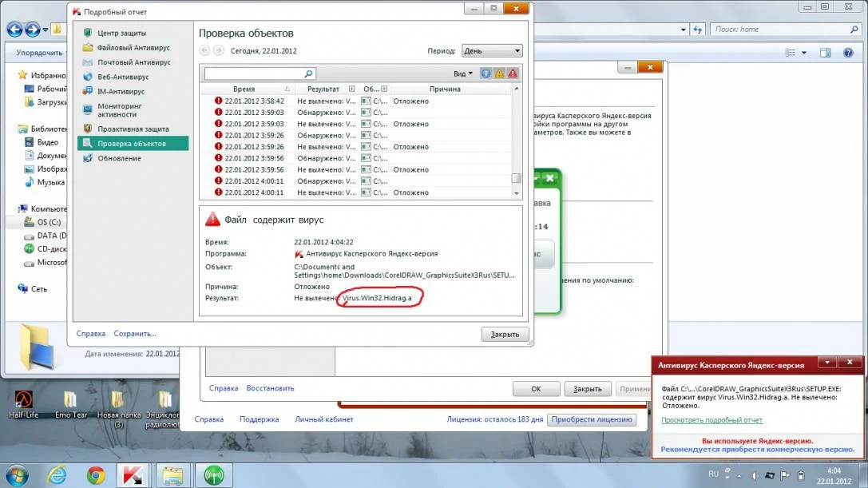Open Просмотреть подробный отчет link in popup
Image resolution: width=868 pixels, height=488 pixels.
tap(711, 420)
